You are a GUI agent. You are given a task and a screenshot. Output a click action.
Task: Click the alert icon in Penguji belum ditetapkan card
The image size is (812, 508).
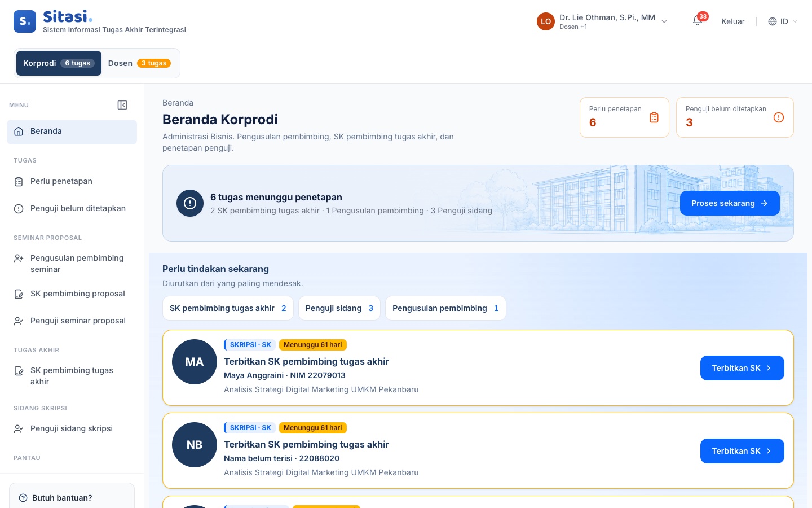[x=779, y=117]
